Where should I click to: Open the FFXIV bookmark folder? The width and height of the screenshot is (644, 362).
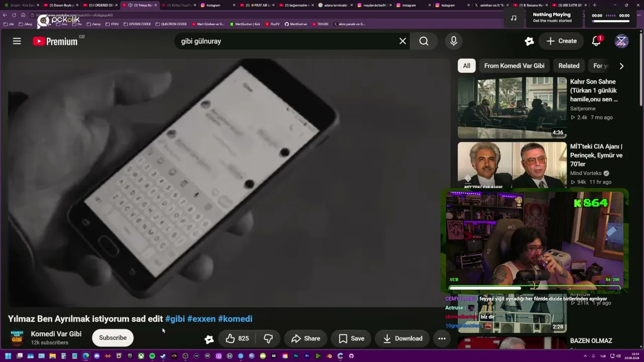113,24
